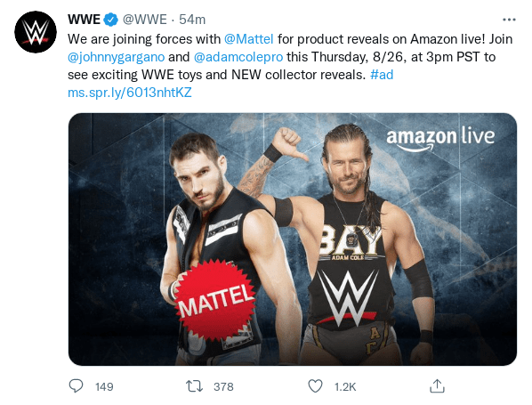
Task: Click the 378 retweets count
Action: (223, 386)
